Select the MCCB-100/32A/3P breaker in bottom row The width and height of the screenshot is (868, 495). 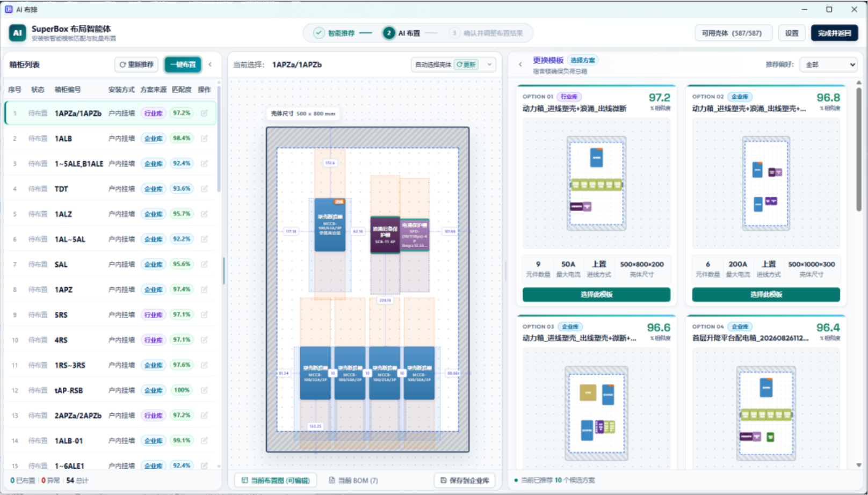(x=315, y=373)
